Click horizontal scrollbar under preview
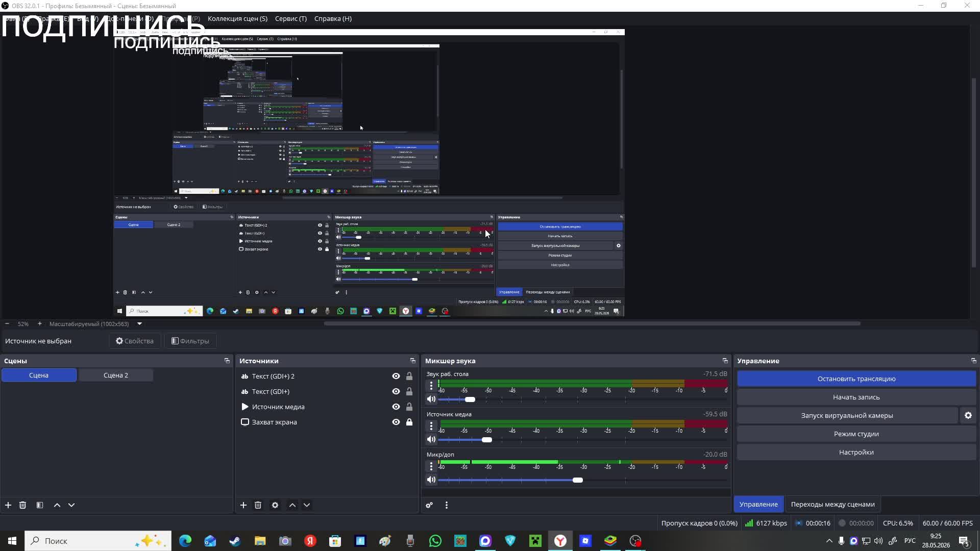980x551 pixels. [592, 323]
